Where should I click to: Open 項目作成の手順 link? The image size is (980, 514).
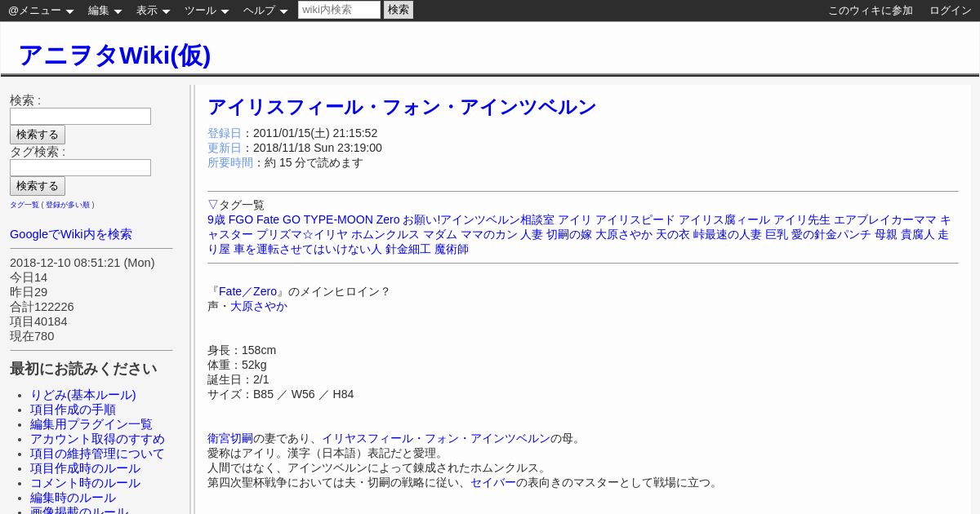point(73,410)
